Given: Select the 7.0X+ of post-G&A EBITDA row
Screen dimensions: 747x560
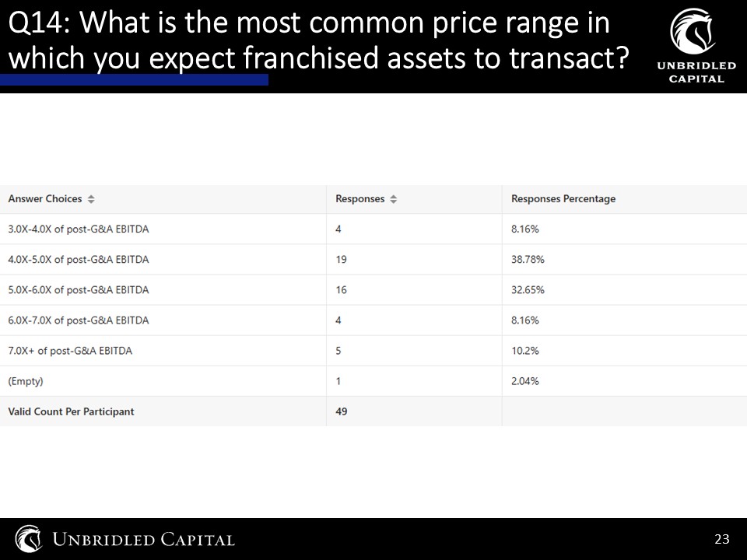Looking at the screenshot, I should [x=373, y=351].
